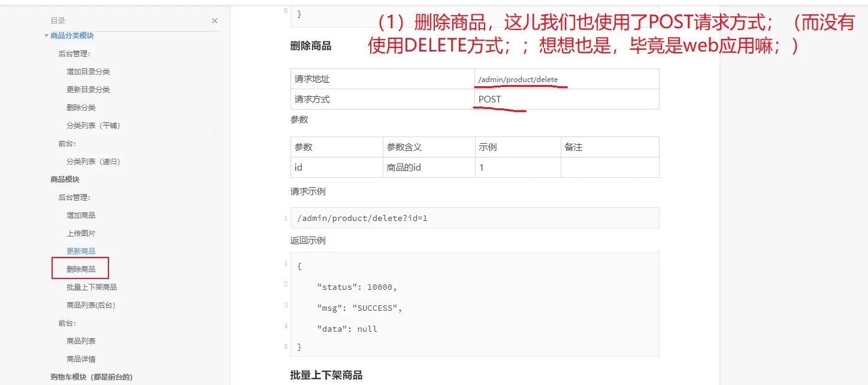The image size is (868, 385).
Task: Select 后台管理 under 商品分类模块
Action: tap(74, 54)
